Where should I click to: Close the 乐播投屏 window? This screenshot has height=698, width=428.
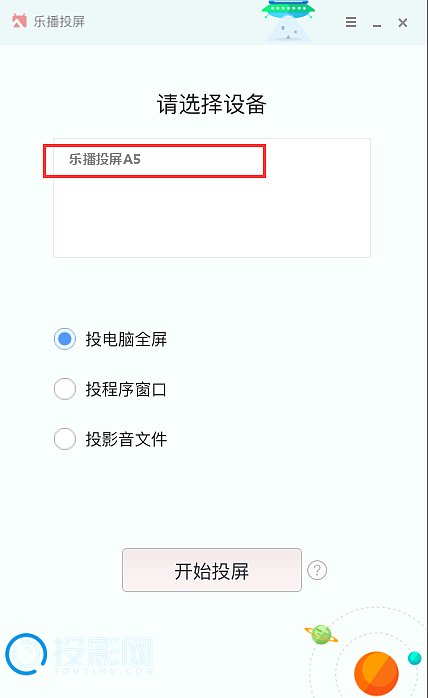403,22
